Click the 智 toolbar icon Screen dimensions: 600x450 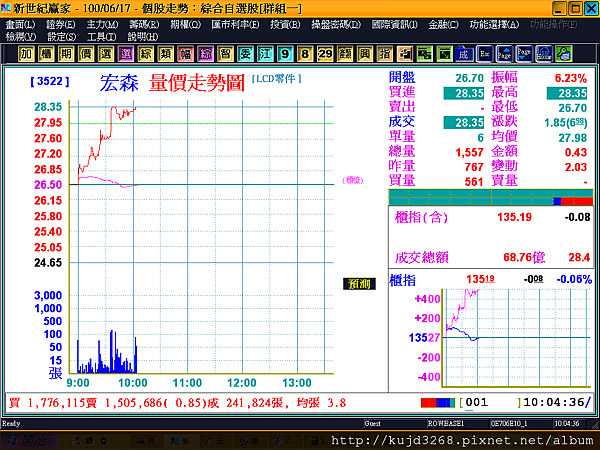[x=225, y=54]
